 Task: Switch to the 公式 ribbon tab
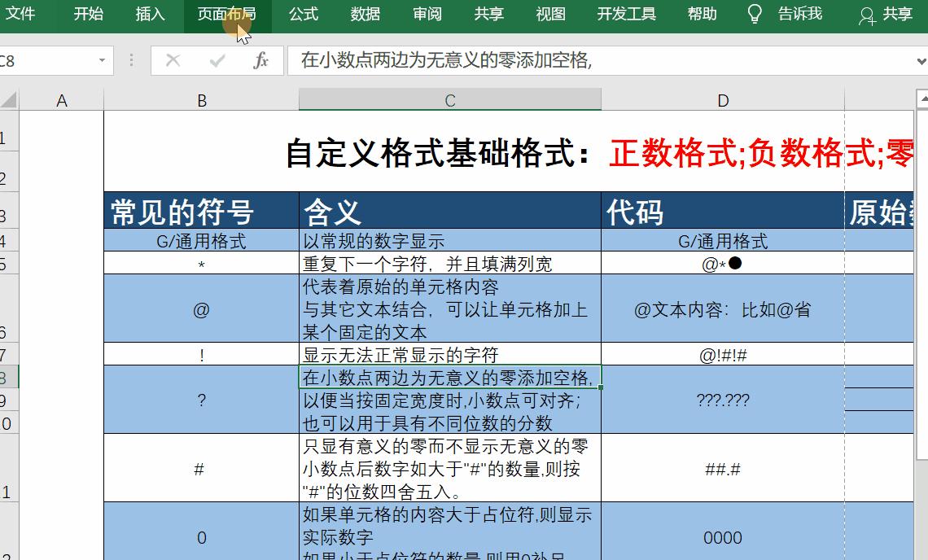click(302, 14)
